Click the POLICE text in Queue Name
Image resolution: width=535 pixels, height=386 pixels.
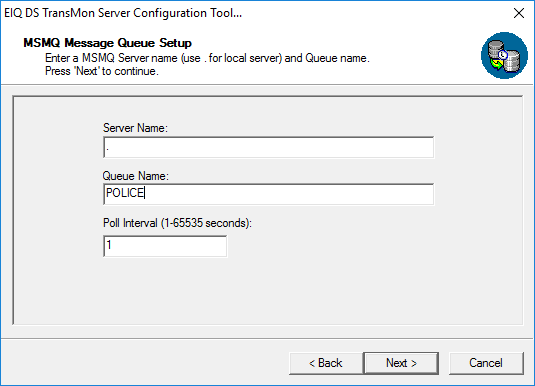tap(125, 193)
